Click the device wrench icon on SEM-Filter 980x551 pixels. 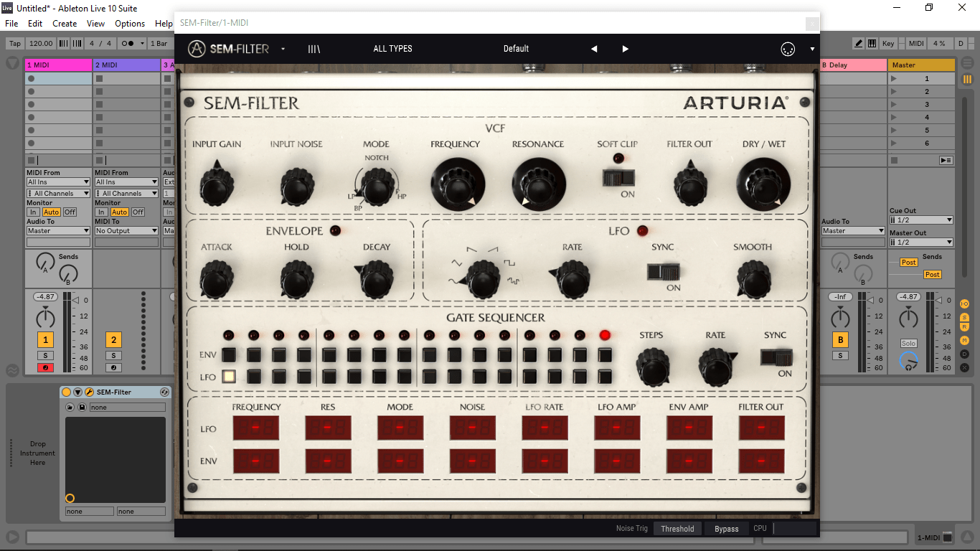point(90,392)
